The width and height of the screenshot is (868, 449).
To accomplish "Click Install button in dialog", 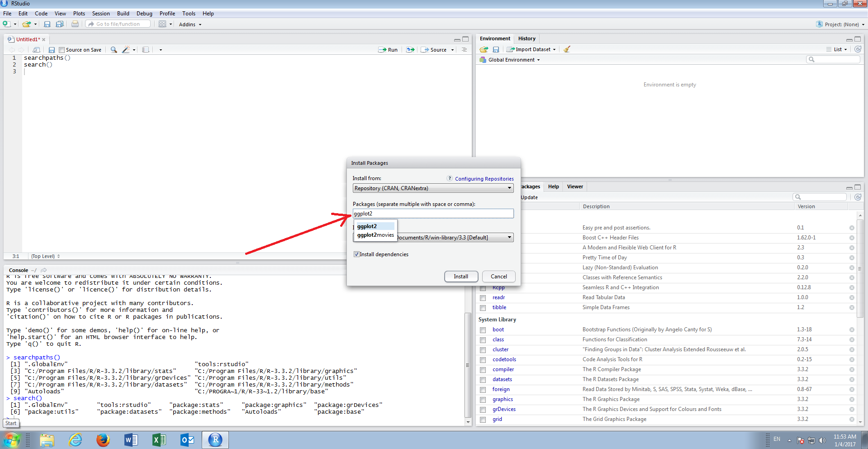I will pos(461,277).
